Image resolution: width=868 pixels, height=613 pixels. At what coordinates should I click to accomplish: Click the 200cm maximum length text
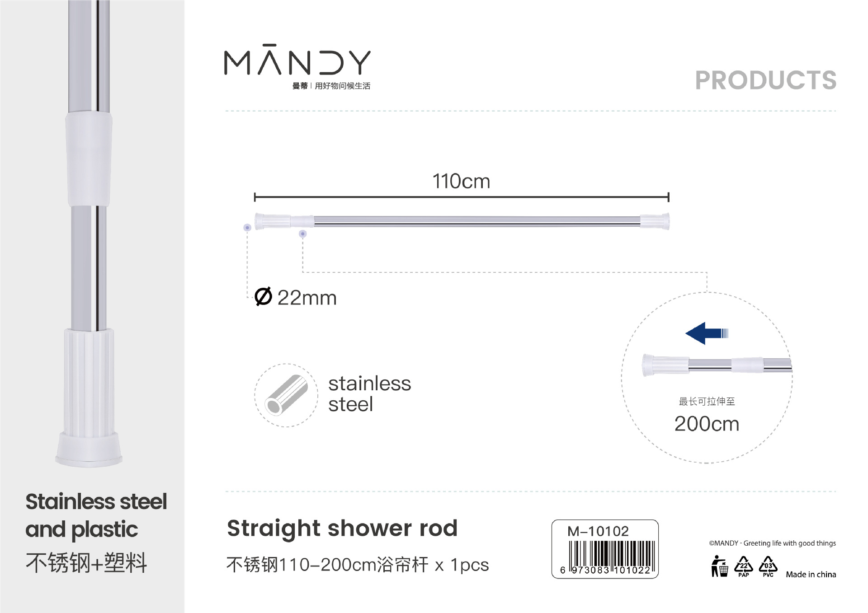click(x=707, y=424)
